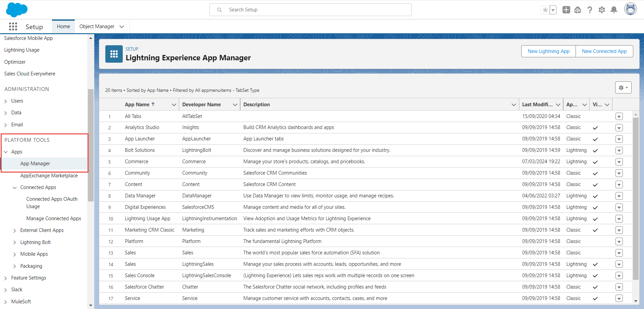Expand the Lightning Bolt node

click(15, 243)
